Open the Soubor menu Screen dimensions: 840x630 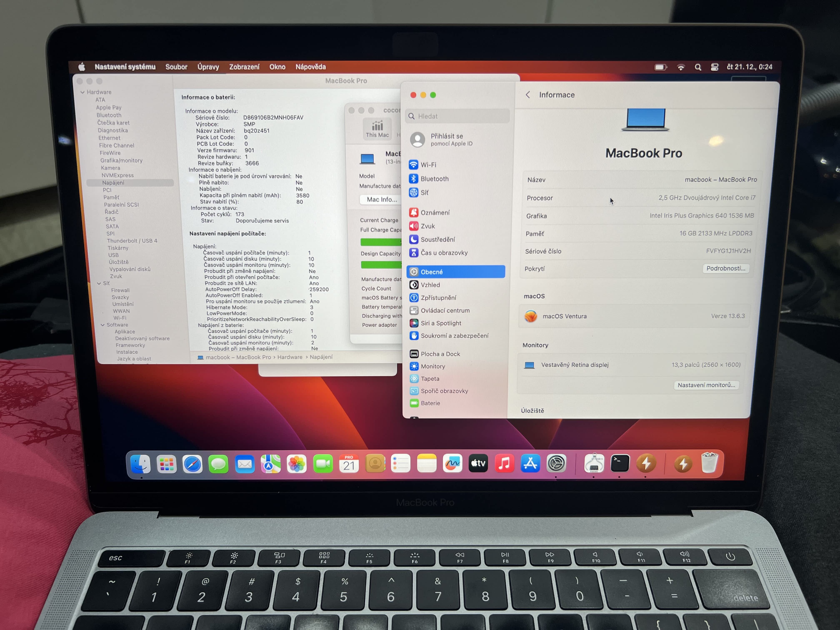[x=176, y=67]
